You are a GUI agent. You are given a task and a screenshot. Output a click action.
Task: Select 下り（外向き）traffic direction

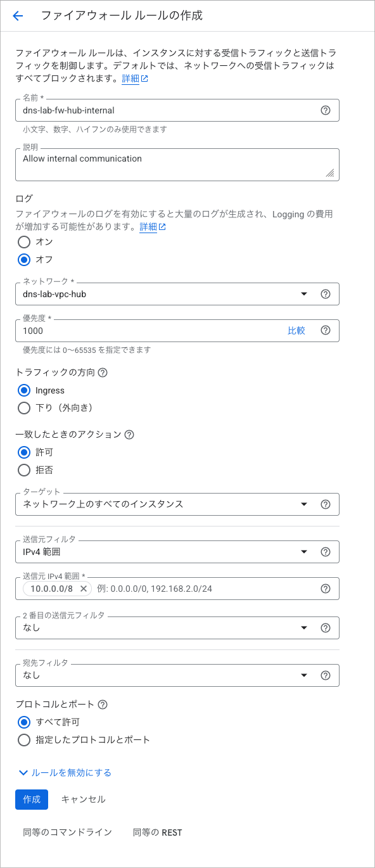pos(23,408)
